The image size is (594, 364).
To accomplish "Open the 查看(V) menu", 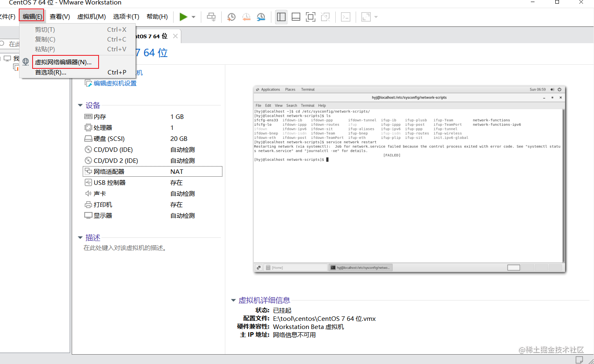I will [60, 17].
